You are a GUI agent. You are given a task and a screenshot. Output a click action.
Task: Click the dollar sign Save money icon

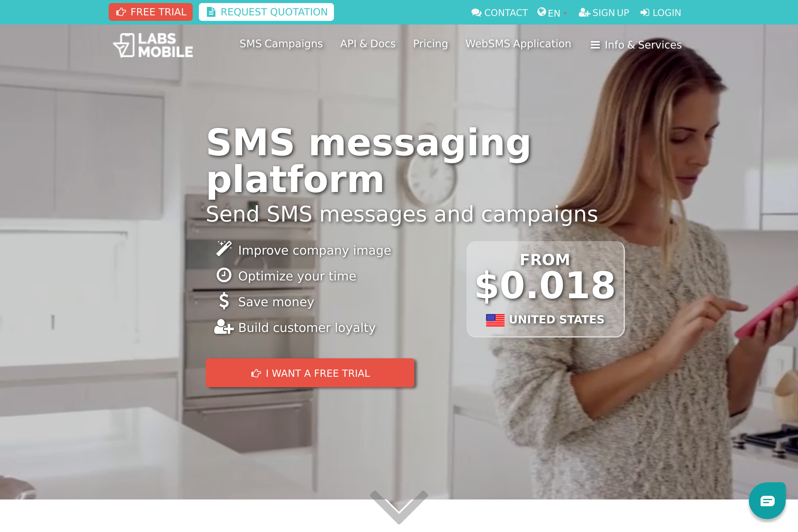pyautogui.click(x=224, y=301)
